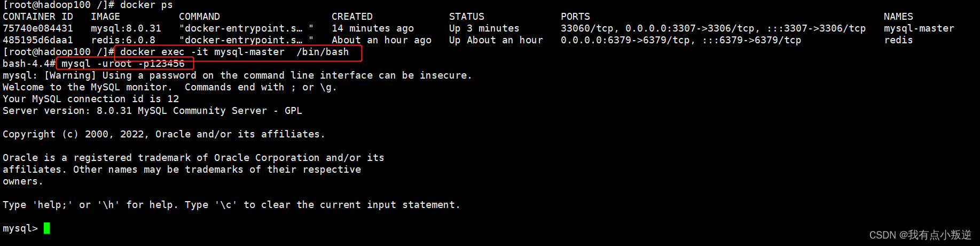Click the mysql-master container name
Screen dimensions: 980x246
[919, 28]
